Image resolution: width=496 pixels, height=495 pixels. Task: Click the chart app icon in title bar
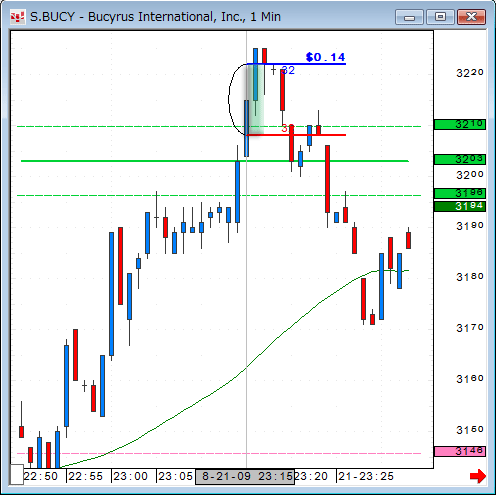pos(17,17)
